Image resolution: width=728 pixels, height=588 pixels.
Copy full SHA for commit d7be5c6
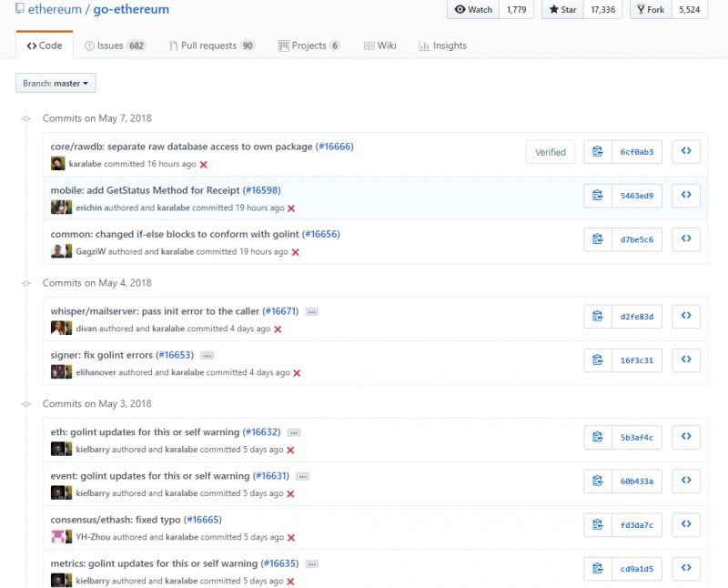click(x=598, y=239)
